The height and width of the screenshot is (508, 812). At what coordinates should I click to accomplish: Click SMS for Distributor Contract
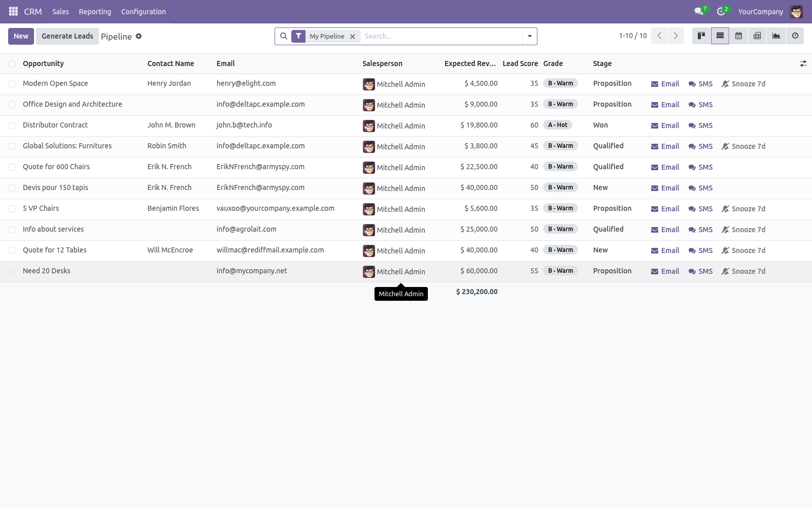[x=700, y=125]
